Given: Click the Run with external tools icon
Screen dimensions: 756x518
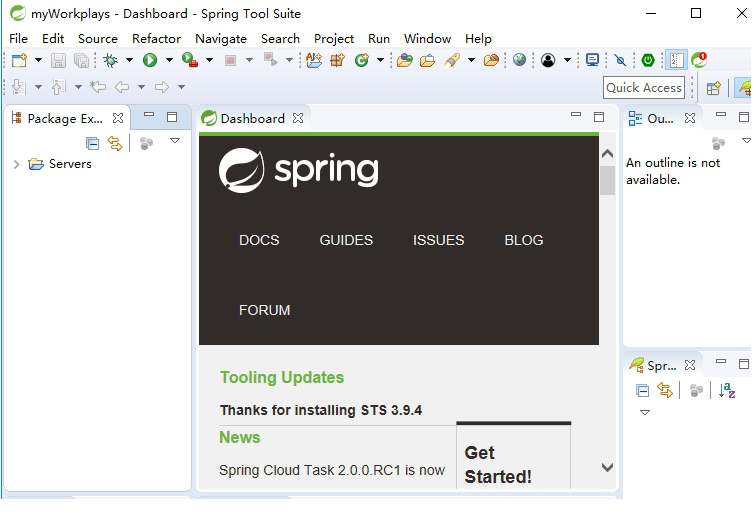Looking at the screenshot, I should pyautogui.click(x=189, y=60).
